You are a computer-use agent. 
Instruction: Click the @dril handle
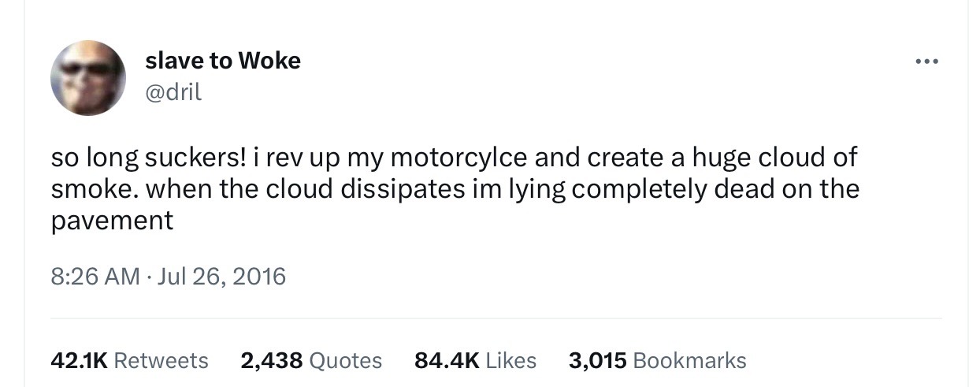[173, 92]
